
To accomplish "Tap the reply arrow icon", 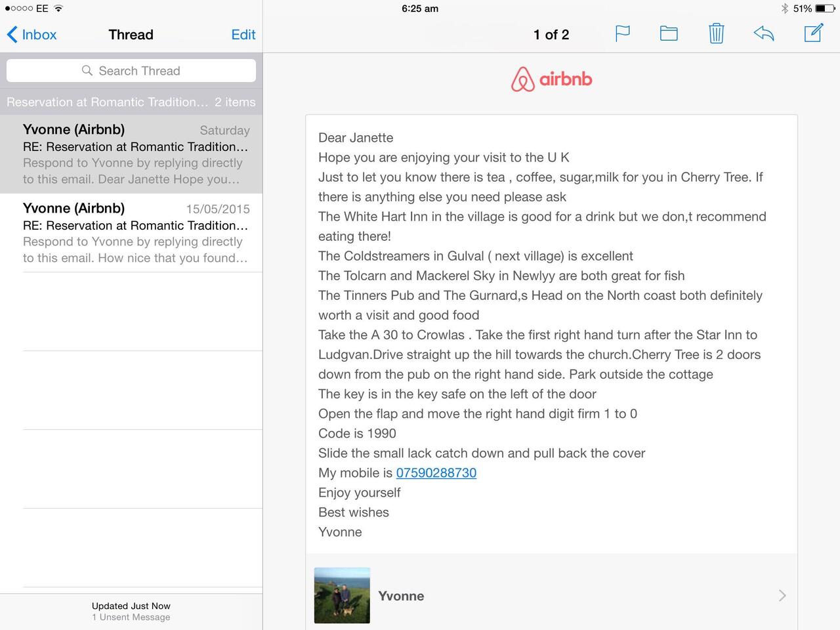I will pyautogui.click(x=764, y=33).
